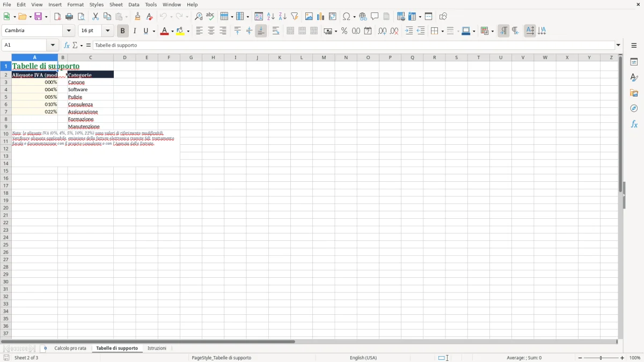The width and height of the screenshot is (644, 362).
Task: Open the Font Color dropdown arrow
Action: pyautogui.click(x=172, y=31)
